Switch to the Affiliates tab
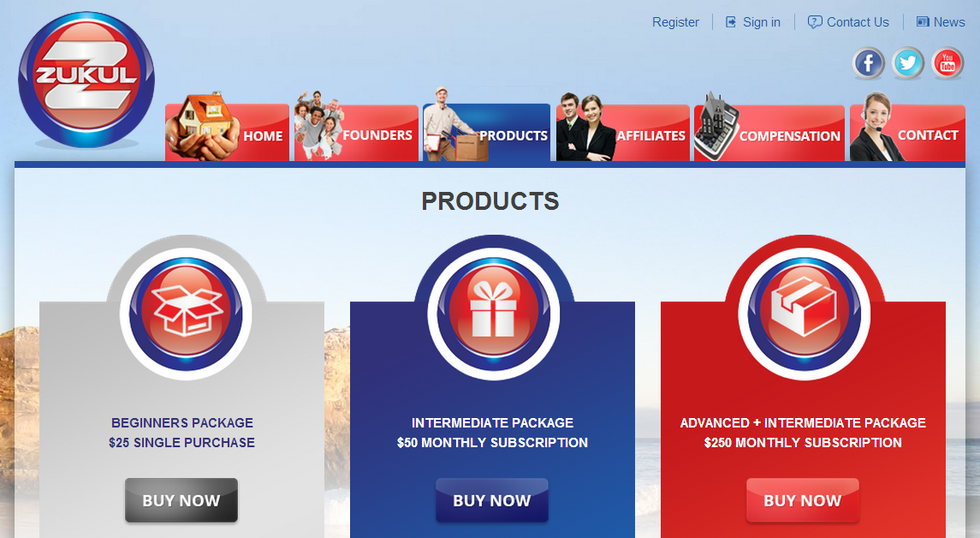 [x=622, y=129]
